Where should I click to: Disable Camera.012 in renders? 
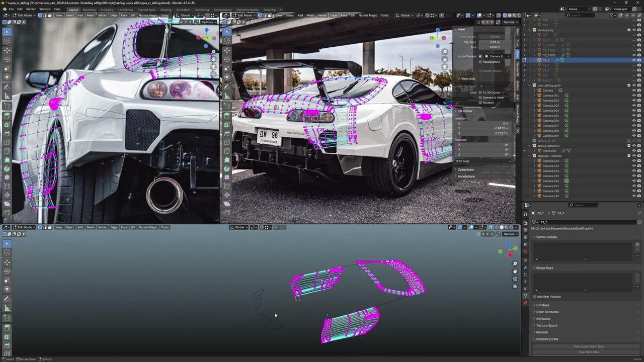[639, 160]
